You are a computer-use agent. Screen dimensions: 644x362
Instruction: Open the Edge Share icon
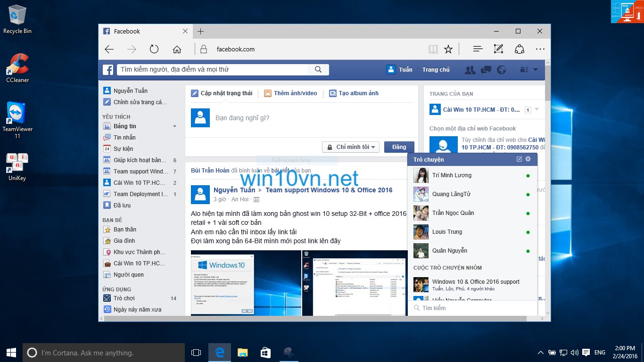pos(519,49)
